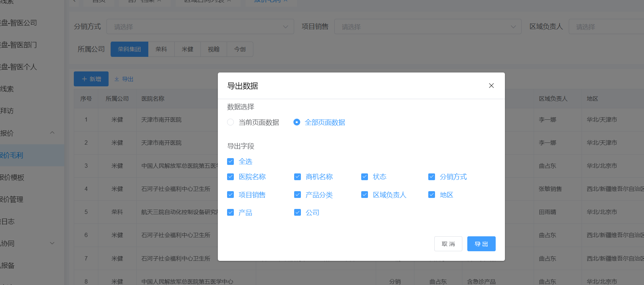Screen dimensions: 644x285
Task: Collapse the 报价 sidebar menu chevron
Action: coord(52,133)
